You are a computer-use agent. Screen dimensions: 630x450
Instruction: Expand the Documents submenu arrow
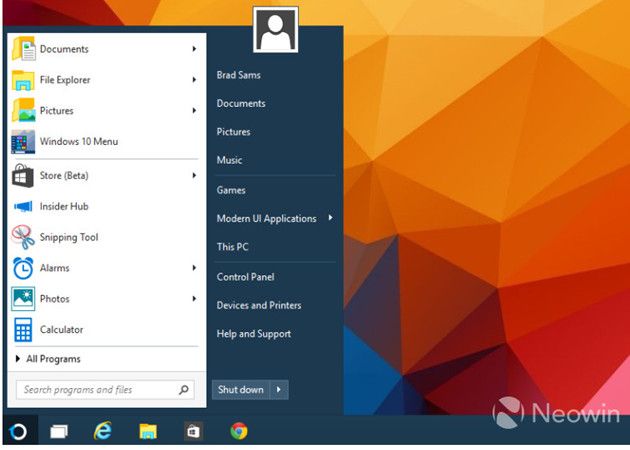coord(193,49)
